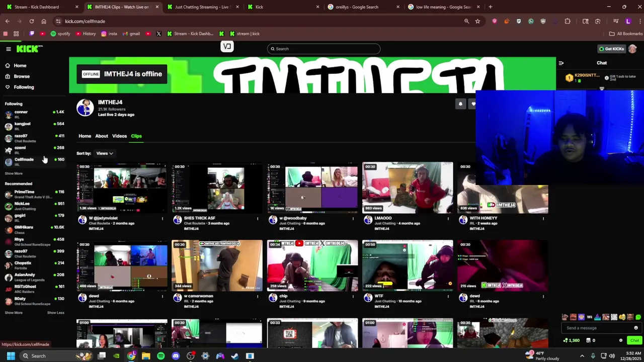
Task: Collapse Recommended list with Show Less
Action: coord(56,313)
